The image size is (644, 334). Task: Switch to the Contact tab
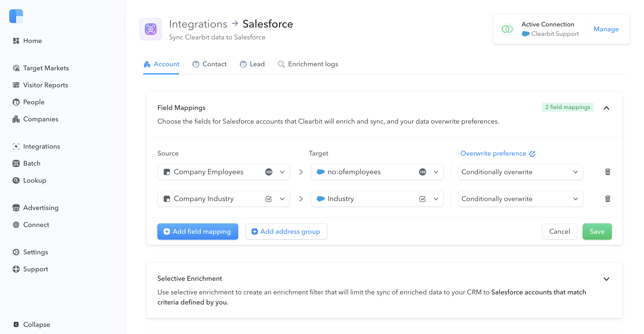coord(210,64)
